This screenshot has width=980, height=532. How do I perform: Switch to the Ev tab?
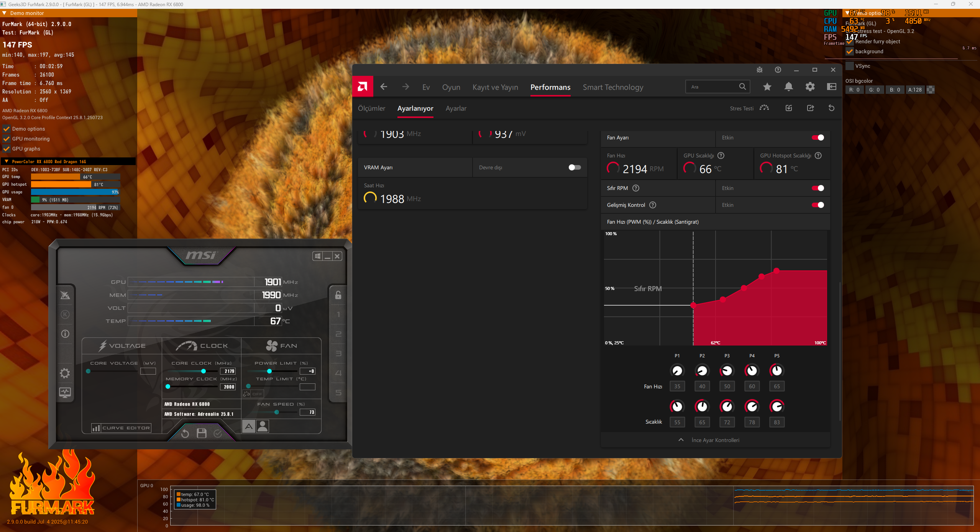[426, 87]
